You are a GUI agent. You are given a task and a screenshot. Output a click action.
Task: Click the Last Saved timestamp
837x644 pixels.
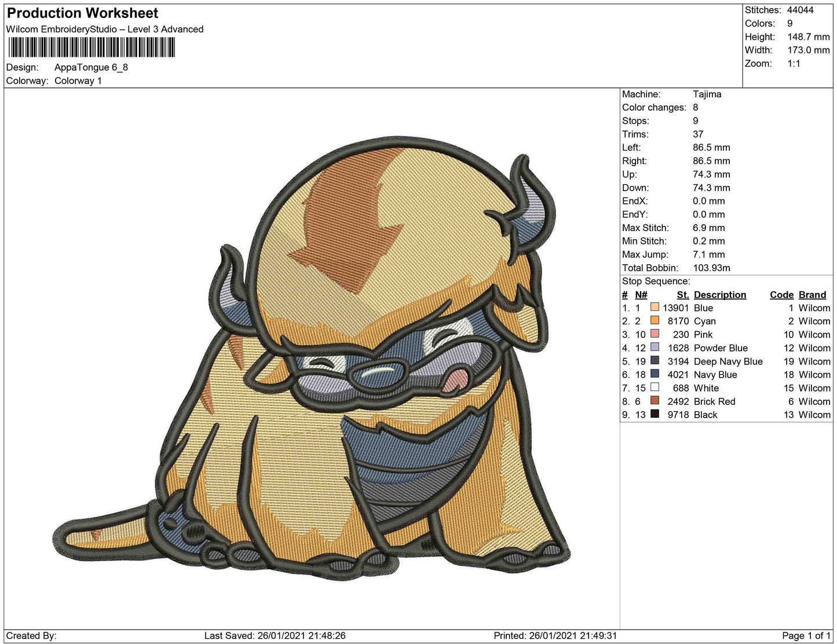coord(275,635)
